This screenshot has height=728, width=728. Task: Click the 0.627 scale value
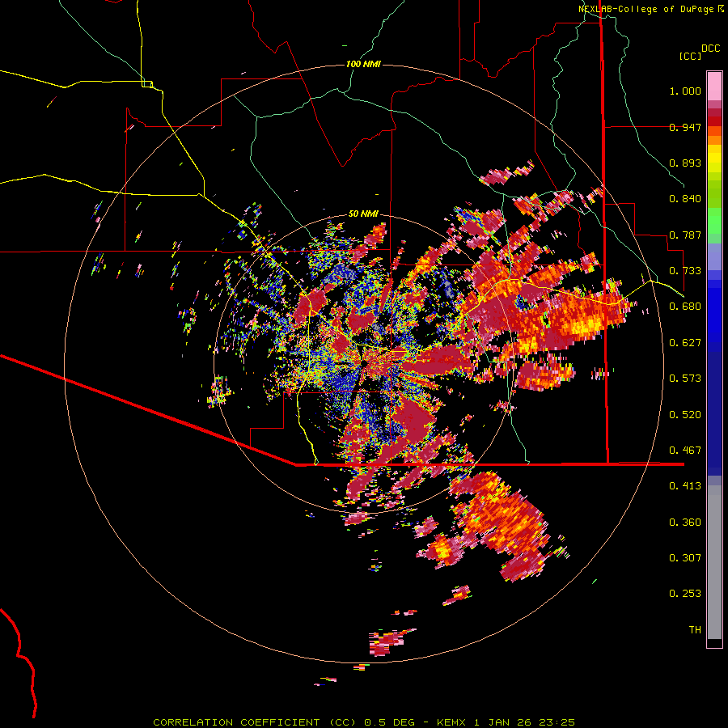click(x=685, y=343)
